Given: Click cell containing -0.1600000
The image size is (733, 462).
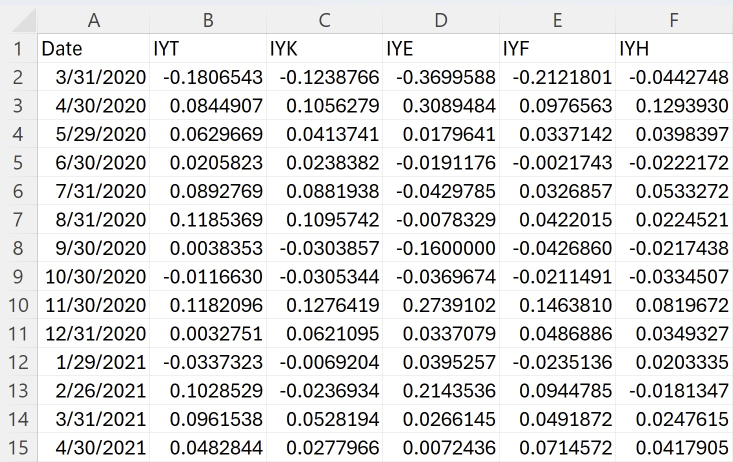Looking at the screenshot, I should (x=440, y=248).
